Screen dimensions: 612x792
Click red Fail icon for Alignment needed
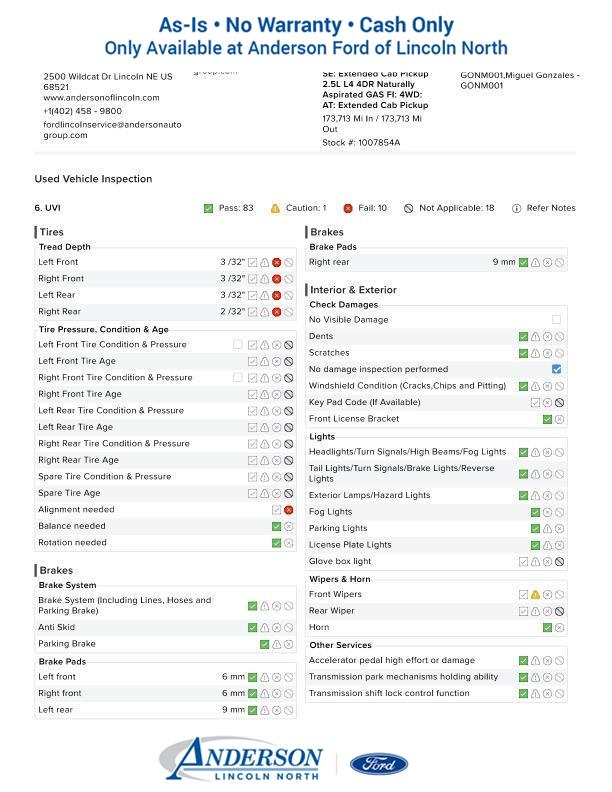coord(289,510)
